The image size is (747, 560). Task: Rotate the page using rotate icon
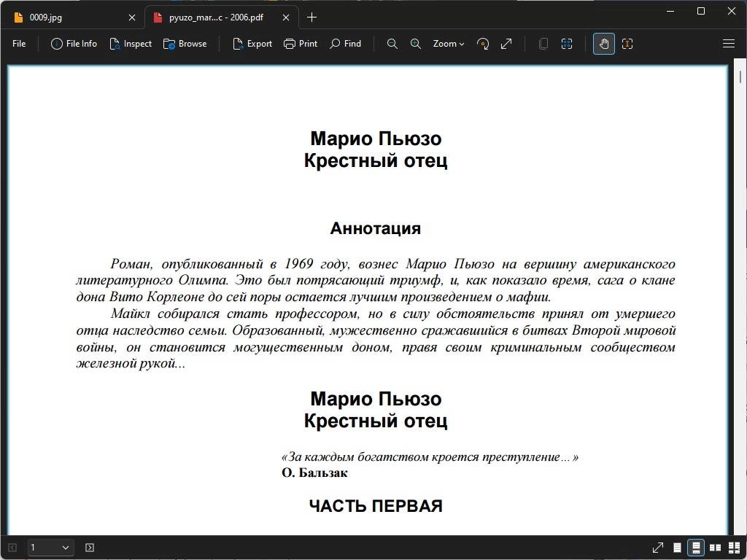(x=483, y=44)
